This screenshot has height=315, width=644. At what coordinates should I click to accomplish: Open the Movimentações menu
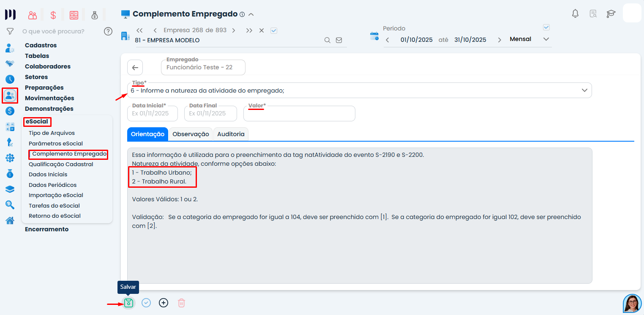[x=49, y=98]
